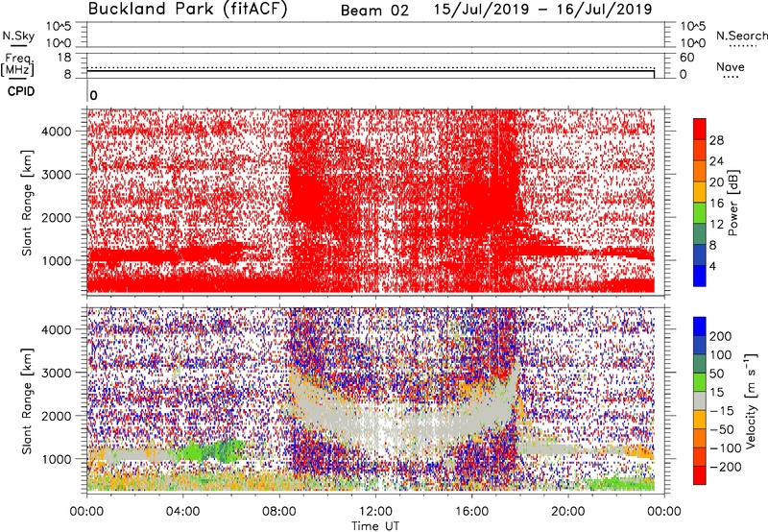Click the "1000" range tick of velocity panel
Image resolution: width=768 pixels, height=532 pixels.
(57, 459)
